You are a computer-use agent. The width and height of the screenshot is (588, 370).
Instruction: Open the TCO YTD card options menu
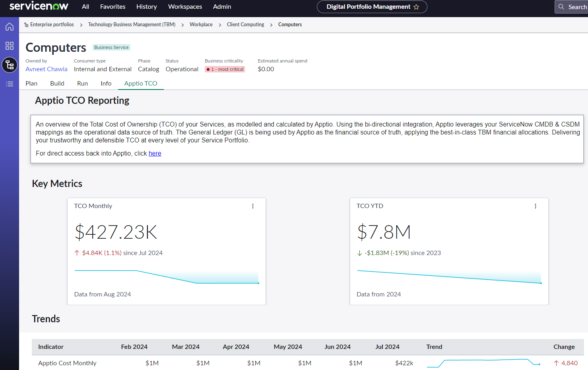536,206
